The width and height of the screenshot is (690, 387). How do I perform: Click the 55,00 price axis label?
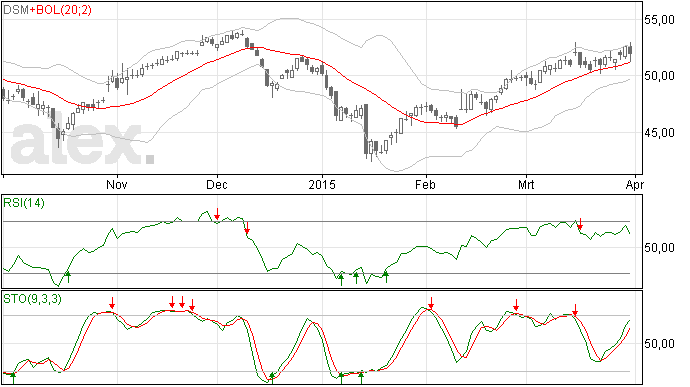660,20
